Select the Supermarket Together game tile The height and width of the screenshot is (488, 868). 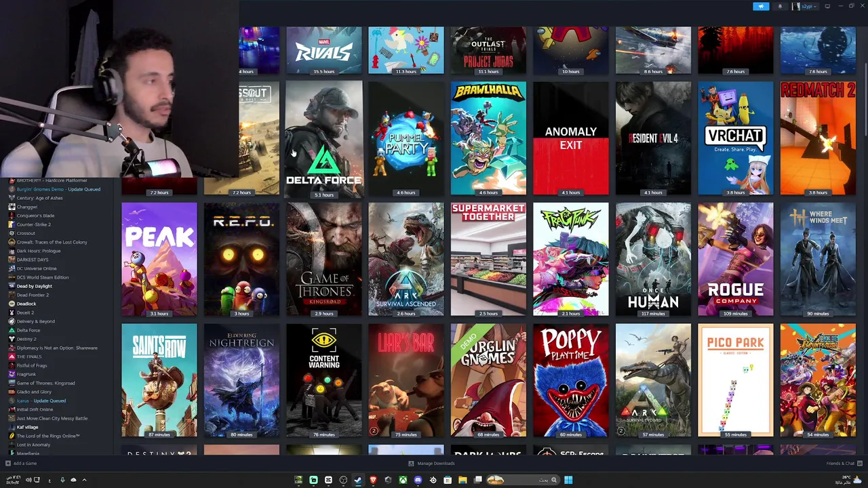488,259
